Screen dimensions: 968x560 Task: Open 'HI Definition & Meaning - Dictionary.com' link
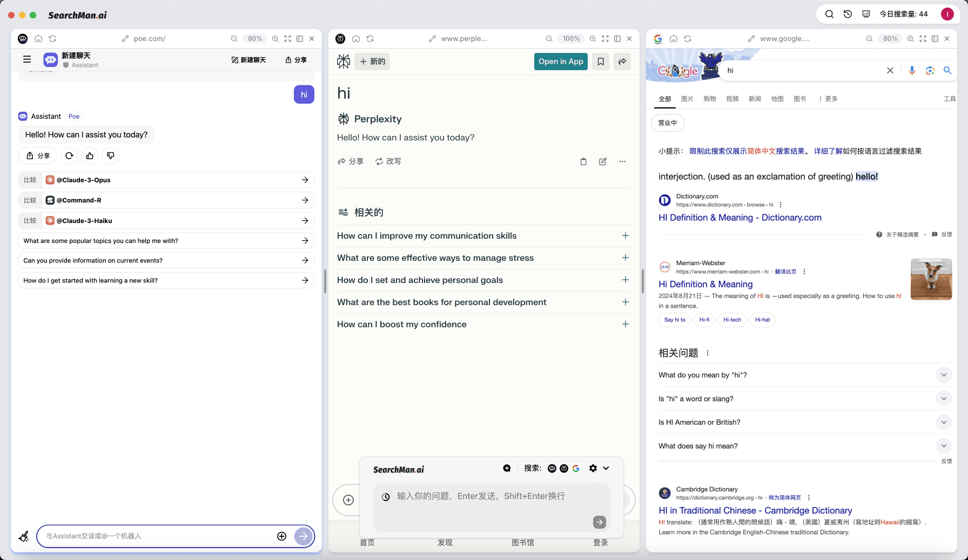click(740, 218)
